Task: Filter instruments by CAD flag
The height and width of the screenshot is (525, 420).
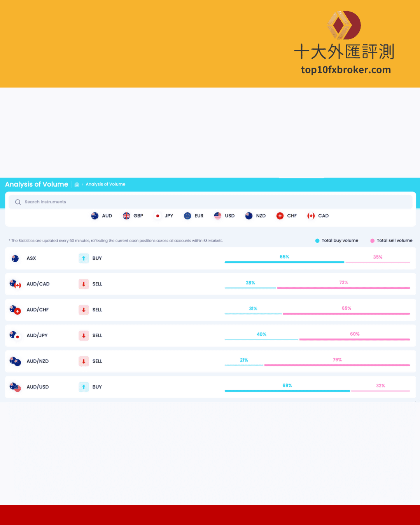Action: (311, 216)
